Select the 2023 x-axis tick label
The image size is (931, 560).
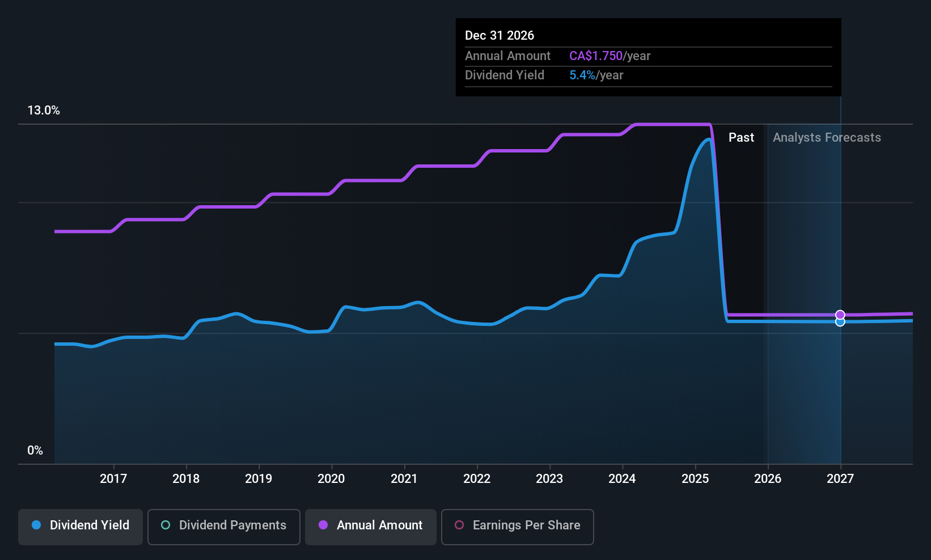[549, 479]
